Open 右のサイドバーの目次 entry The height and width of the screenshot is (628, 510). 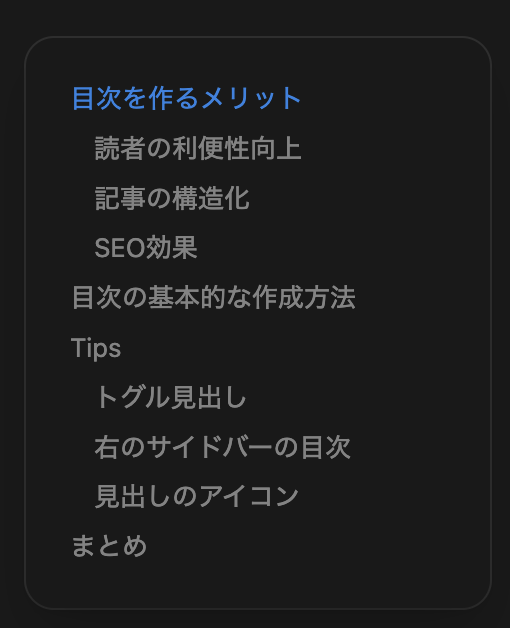point(223,447)
